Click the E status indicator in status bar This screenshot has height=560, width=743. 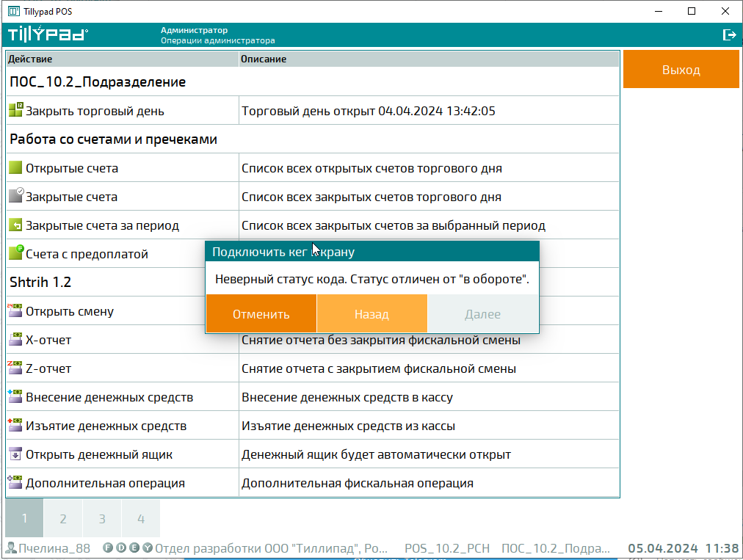point(134,548)
